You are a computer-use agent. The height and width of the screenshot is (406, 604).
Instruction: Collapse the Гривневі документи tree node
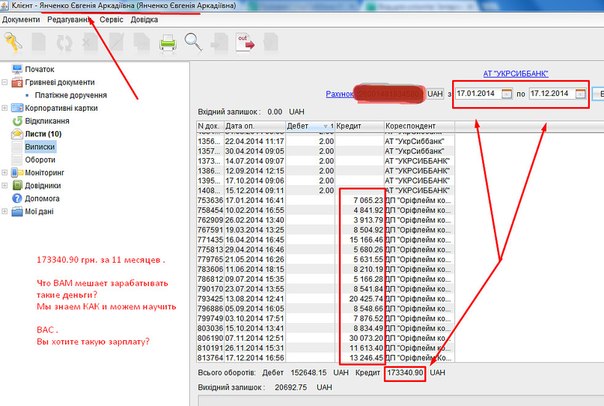point(6,82)
